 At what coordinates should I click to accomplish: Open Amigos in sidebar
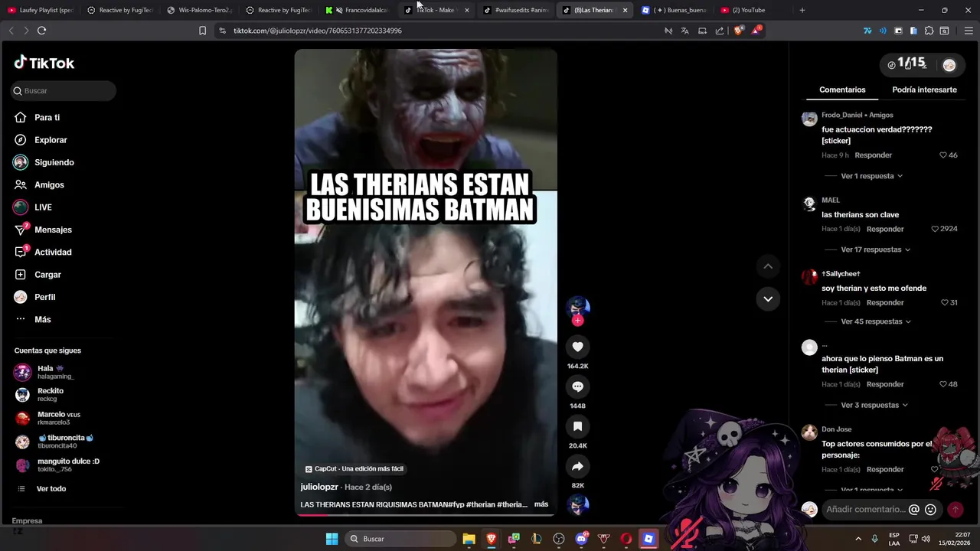(x=49, y=185)
